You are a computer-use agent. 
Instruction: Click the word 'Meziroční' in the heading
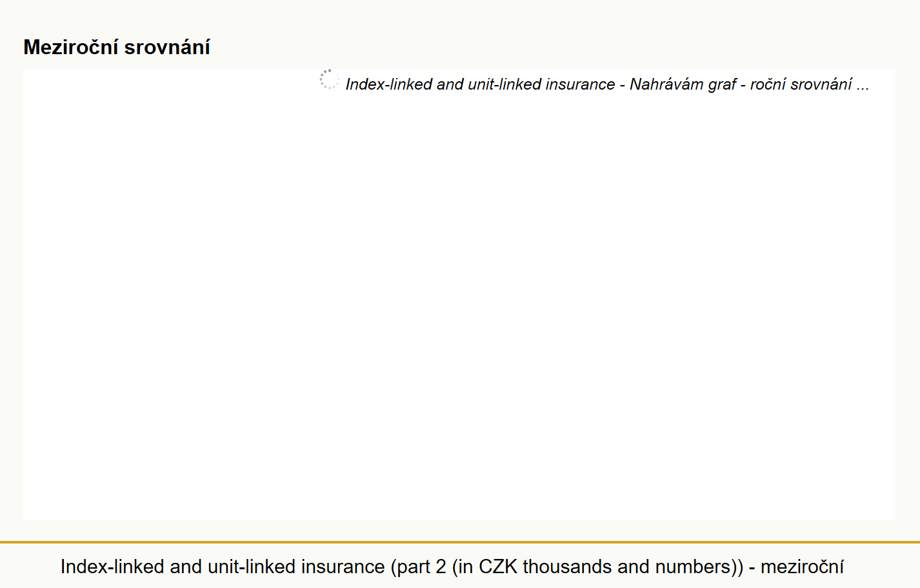click(71, 47)
